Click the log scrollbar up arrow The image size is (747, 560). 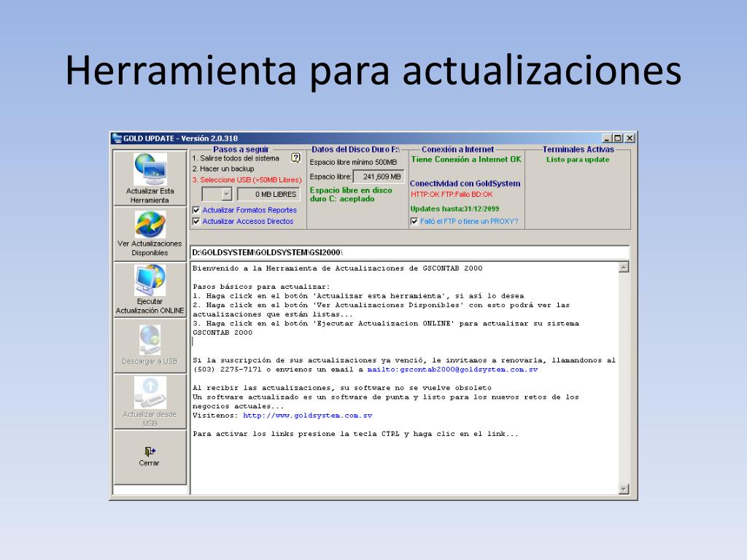pos(624,267)
